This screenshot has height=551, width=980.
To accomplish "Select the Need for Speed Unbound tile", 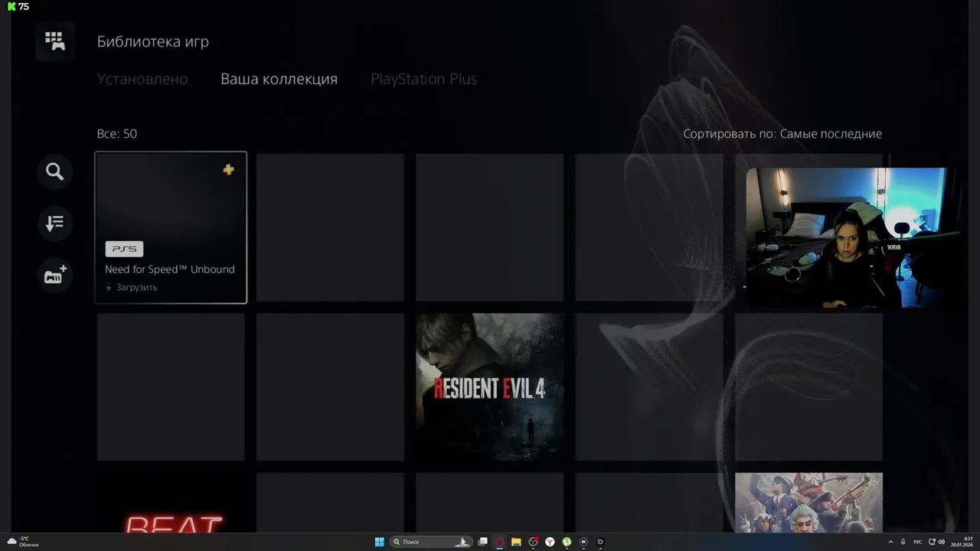I will tap(171, 227).
